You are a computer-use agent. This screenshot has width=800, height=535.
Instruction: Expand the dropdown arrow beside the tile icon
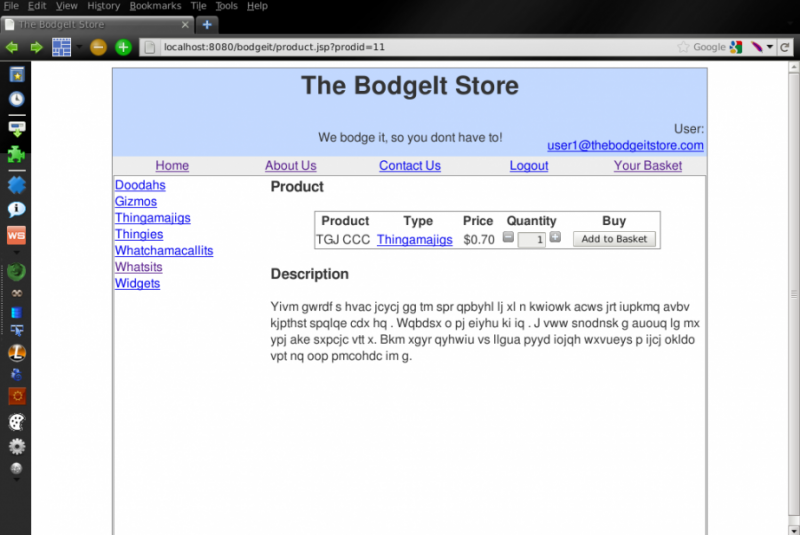(79, 47)
